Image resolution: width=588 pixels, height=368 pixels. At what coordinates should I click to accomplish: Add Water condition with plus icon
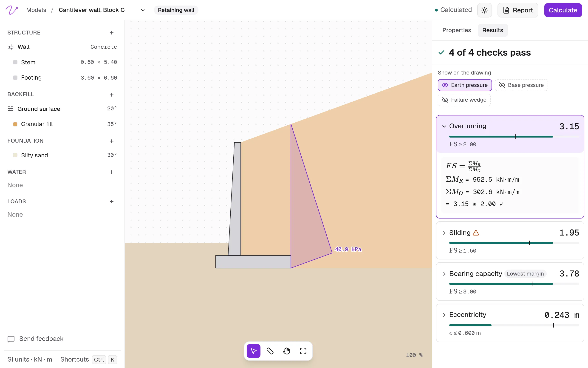click(112, 172)
